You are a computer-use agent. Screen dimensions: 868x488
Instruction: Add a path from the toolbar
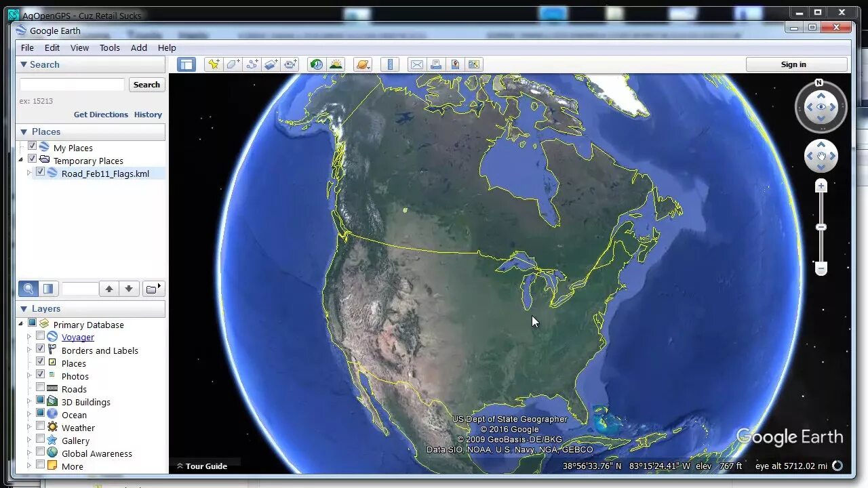pyautogui.click(x=252, y=64)
